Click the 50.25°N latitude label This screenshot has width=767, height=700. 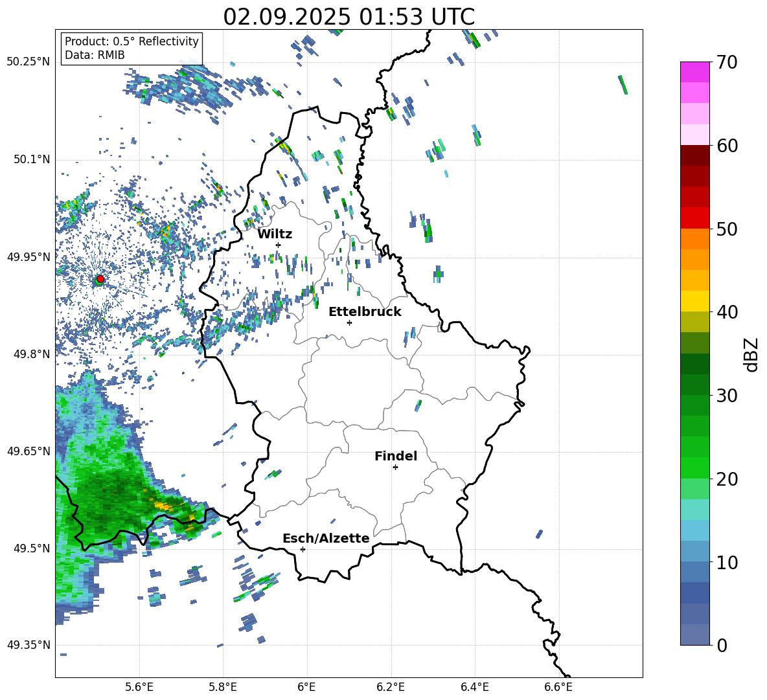point(29,62)
